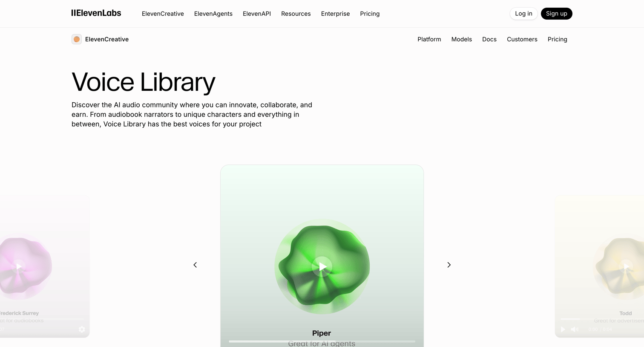Image resolution: width=644 pixels, height=347 pixels.
Task: Show previous voice with left chevron
Action: click(x=195, y=265)
